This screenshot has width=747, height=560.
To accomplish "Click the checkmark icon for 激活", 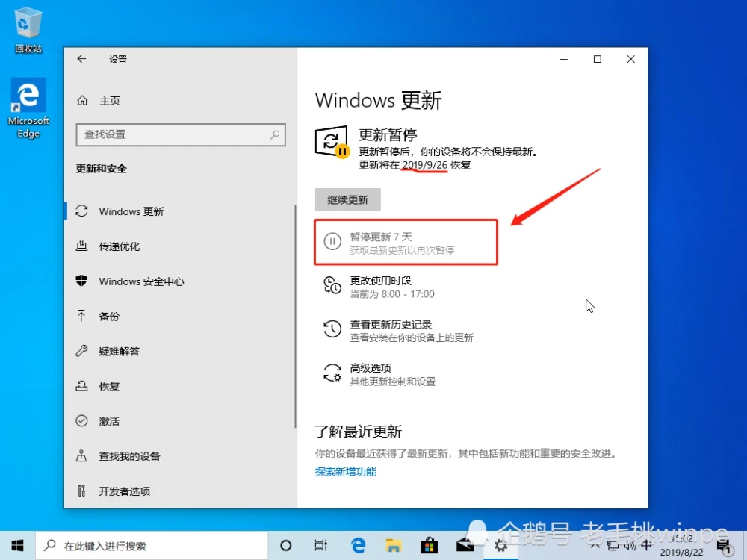I will coord(81,421).
